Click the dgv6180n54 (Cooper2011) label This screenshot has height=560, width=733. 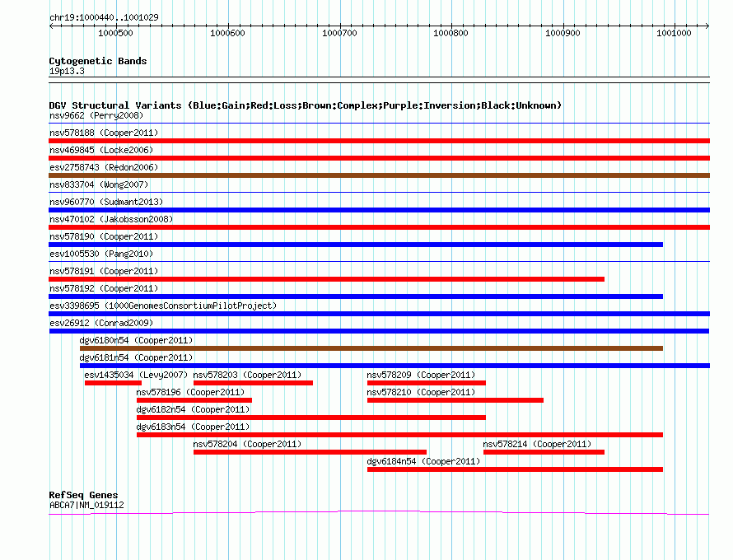[136, 340]
